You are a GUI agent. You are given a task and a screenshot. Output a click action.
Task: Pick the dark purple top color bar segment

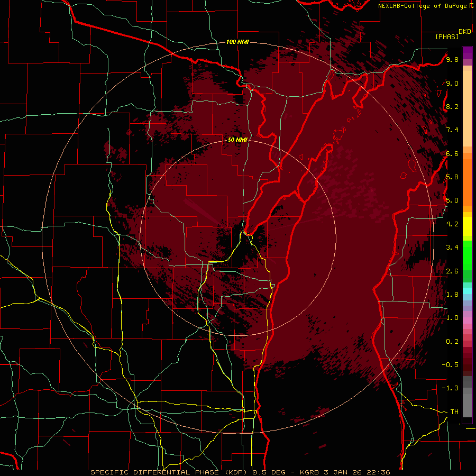tap(467, 53)
